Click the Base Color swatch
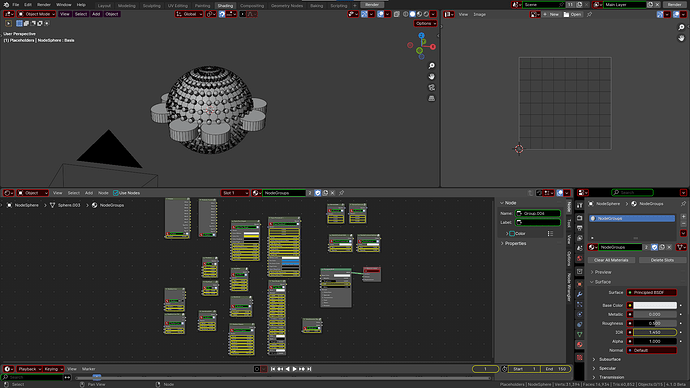 655,305
